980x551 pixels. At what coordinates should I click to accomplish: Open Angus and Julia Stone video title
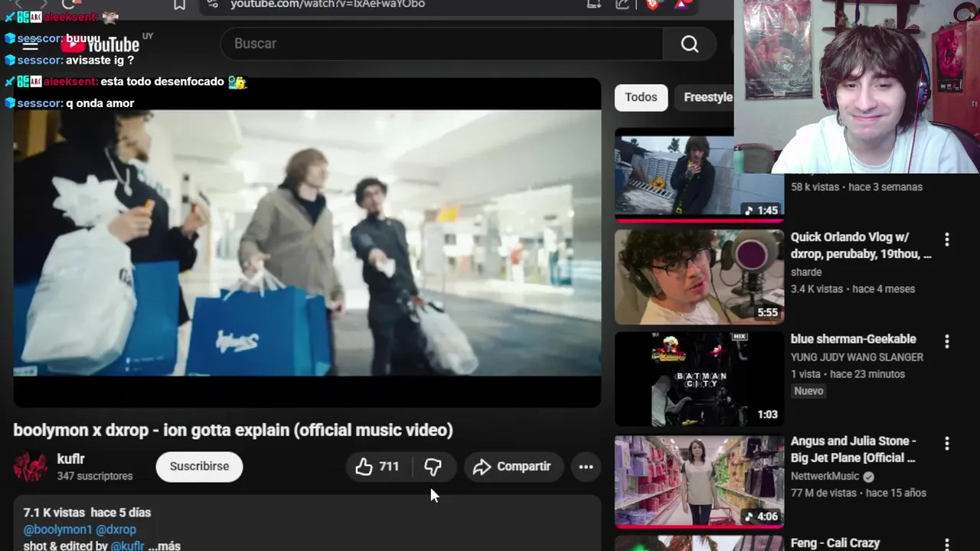(853, 449)
